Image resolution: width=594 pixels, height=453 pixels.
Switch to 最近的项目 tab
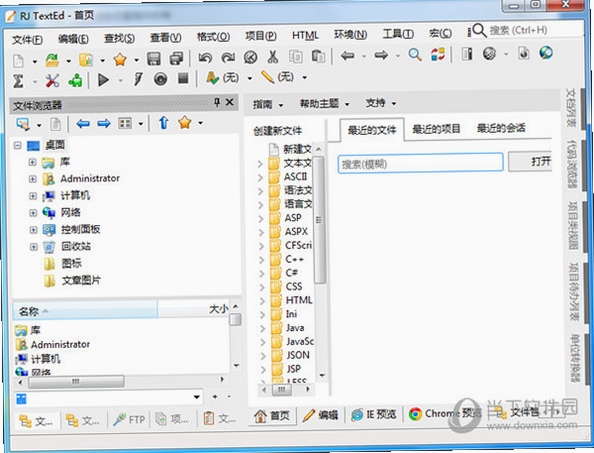[436, 129]
